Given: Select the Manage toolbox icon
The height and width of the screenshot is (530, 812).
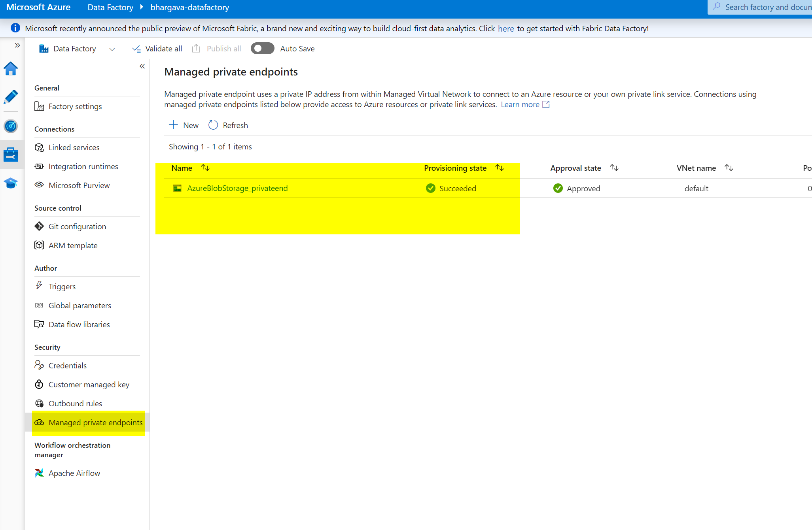Looking at the screenshot, I should (11, 155).
